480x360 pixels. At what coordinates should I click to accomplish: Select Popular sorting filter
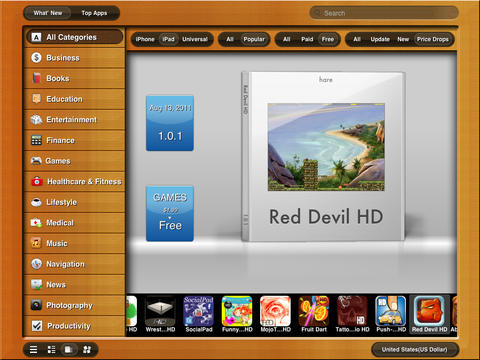(254, 39)
